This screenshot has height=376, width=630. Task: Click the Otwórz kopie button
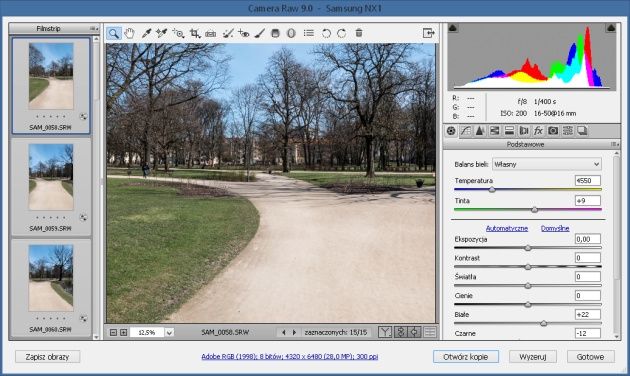point(466,357)
